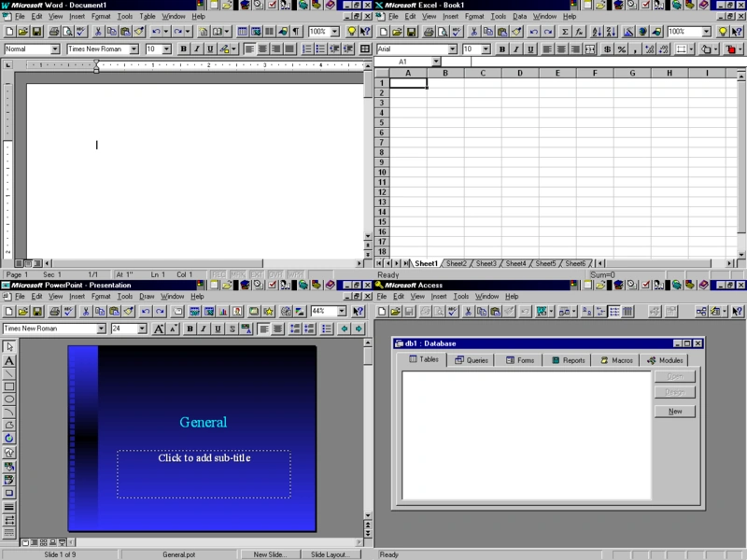Apply Currency Style dollar icon in Excel
747x560 pixels.
[x=608, y=49]
